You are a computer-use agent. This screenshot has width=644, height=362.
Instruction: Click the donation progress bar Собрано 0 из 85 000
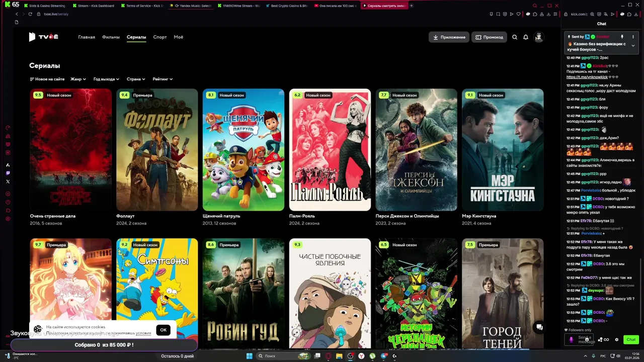click(x=104, y=345)
